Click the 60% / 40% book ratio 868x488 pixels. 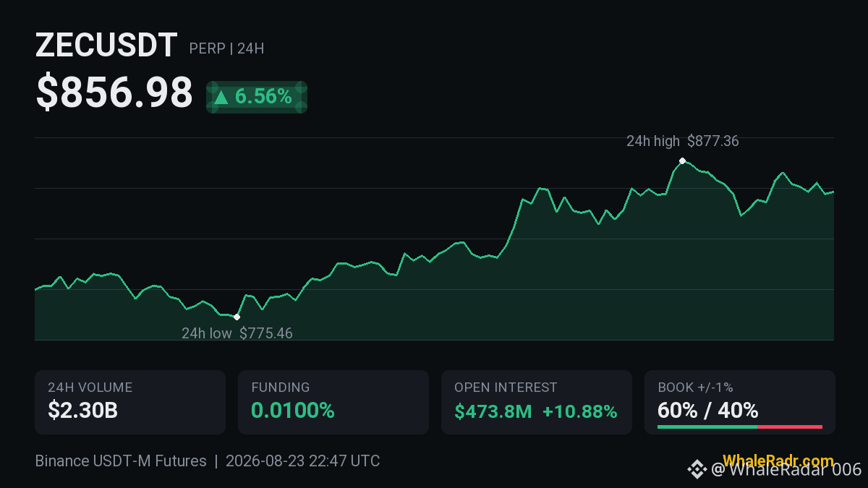[x=708, y=411]
